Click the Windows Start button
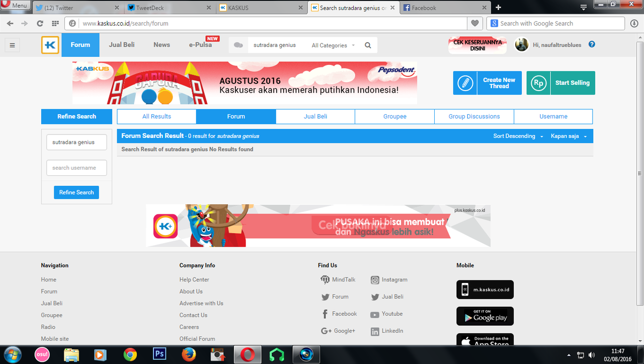The width and height of the screenshot is (644, 364). 12,354
